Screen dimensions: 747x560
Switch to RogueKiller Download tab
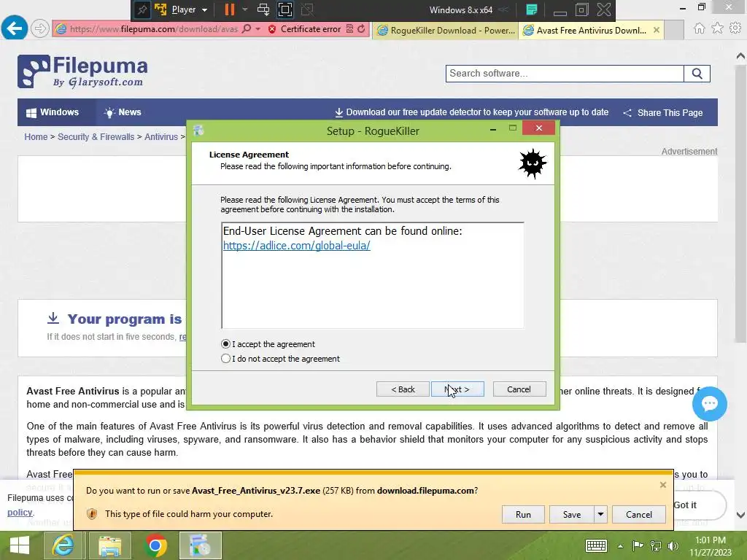[446, 31]
